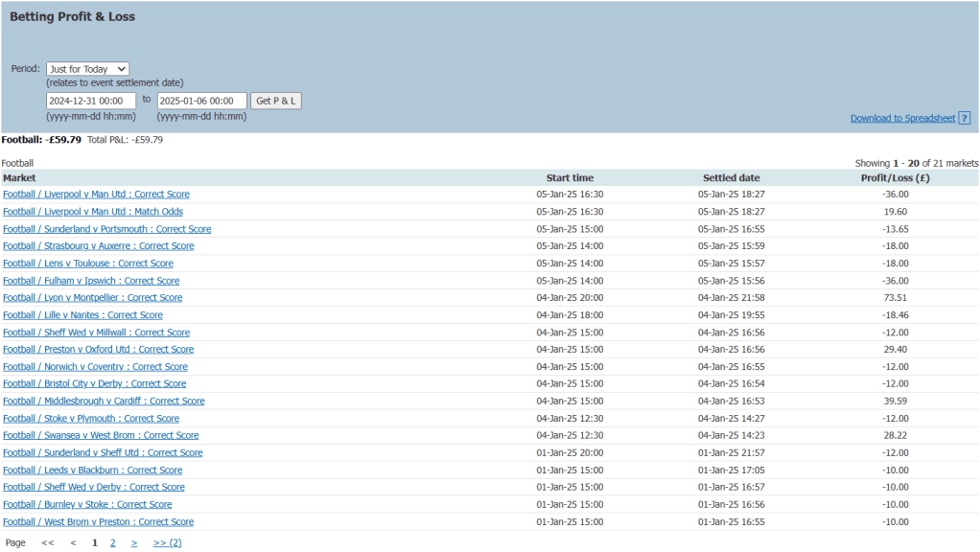Viewport: 980px width, 552px height.
Task: Open the Period dropdown
Action: 87,69
